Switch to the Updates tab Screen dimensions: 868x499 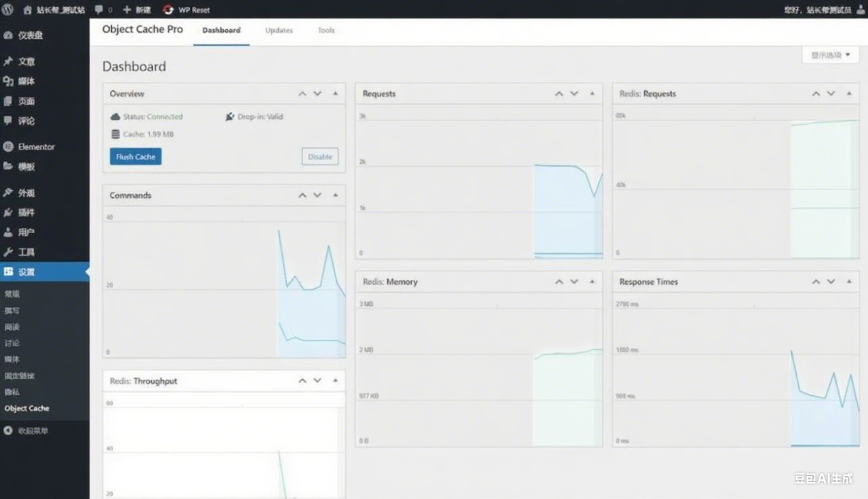279,31
